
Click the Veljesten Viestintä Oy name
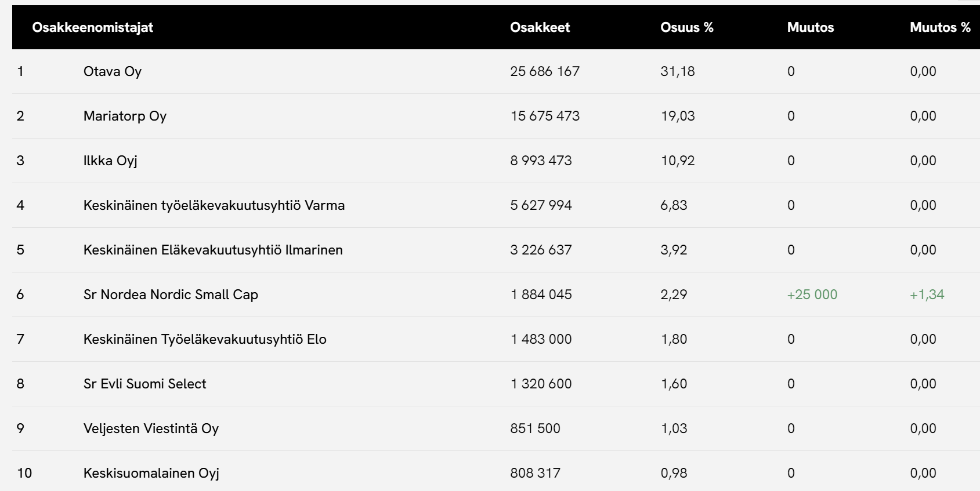pos(151,428)
